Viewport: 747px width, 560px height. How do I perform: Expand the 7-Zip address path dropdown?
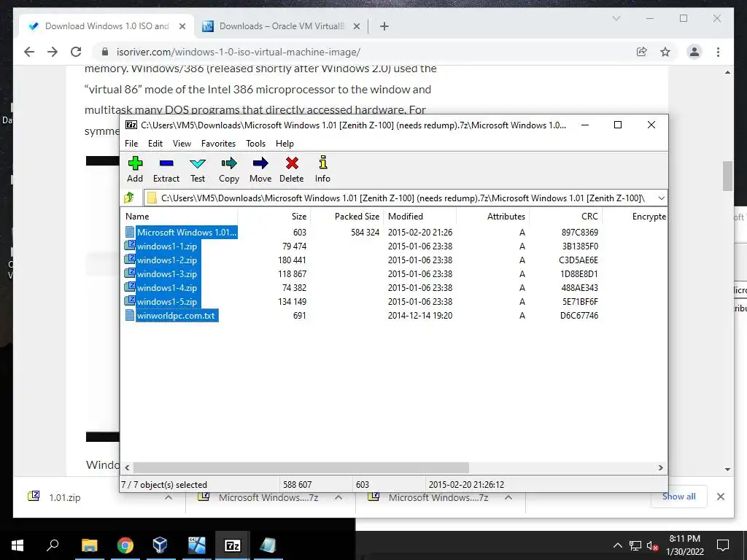click(x=661, y=198)
